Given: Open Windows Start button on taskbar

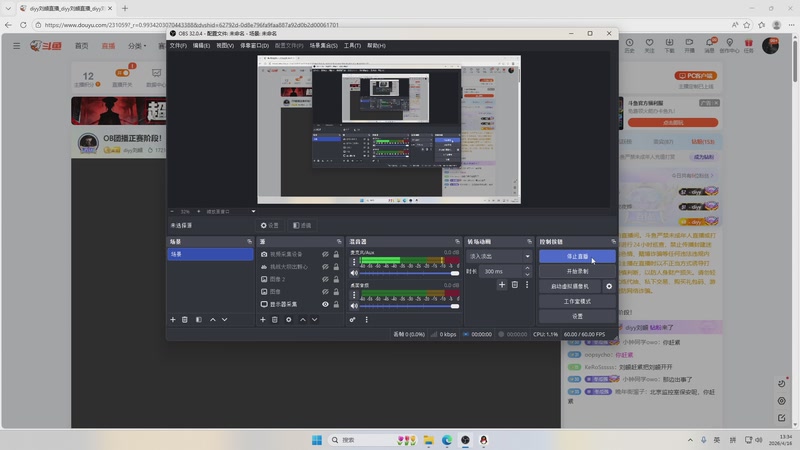Looking at the screenshot, I should coord(317,440).
